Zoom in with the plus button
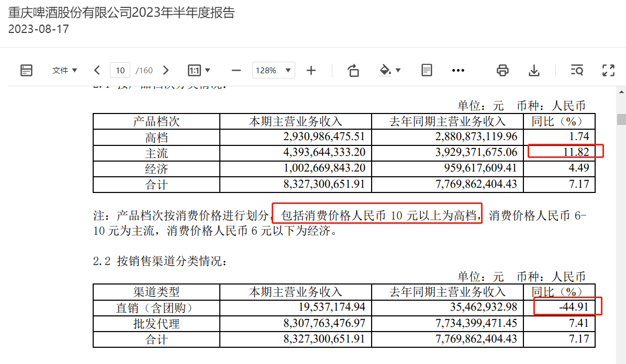This screenshot has width=626, height=364. [311, 70]
